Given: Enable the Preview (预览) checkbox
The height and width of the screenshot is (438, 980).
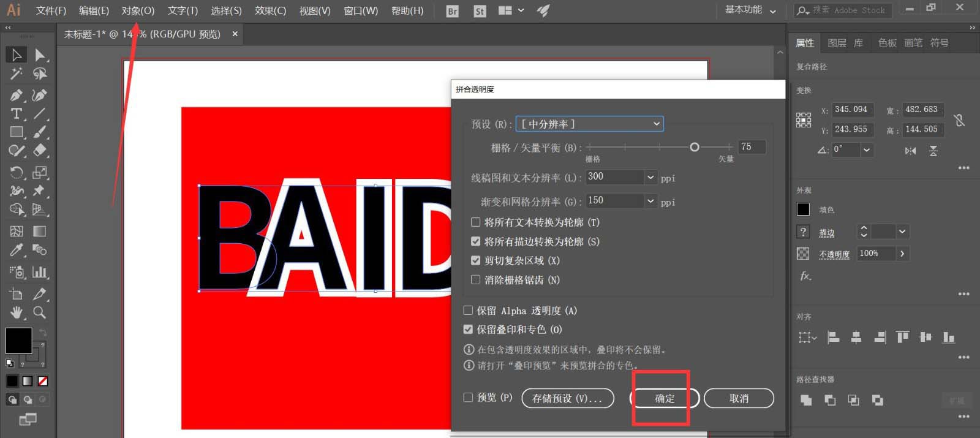Looking at the screenshot, I should click(468, 398).
